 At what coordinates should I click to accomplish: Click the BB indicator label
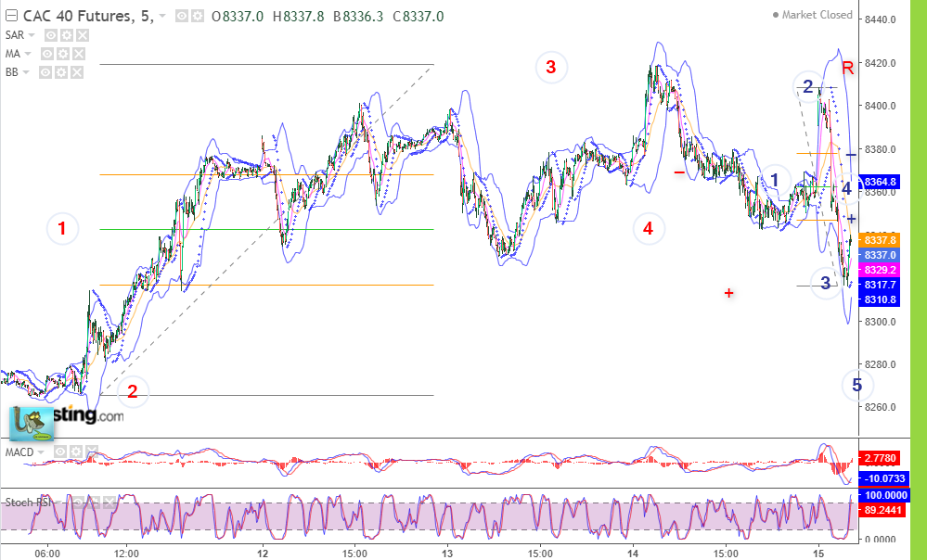pos(11,72)
